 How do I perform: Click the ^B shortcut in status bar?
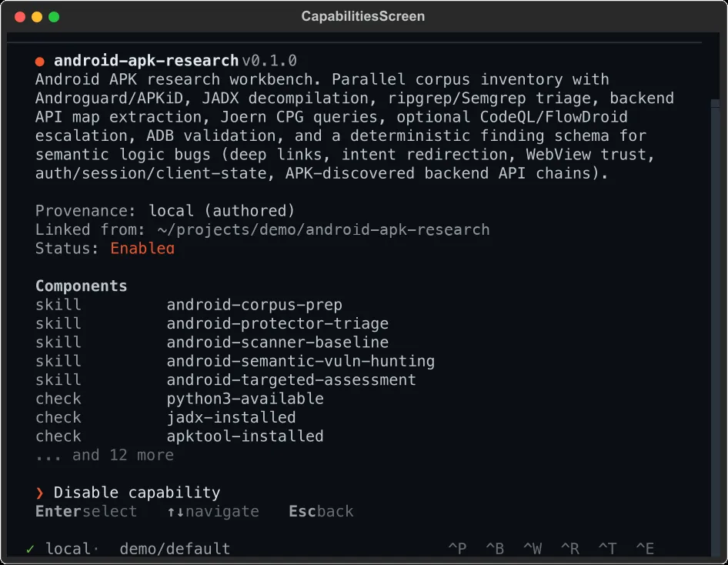pos(495,549)
